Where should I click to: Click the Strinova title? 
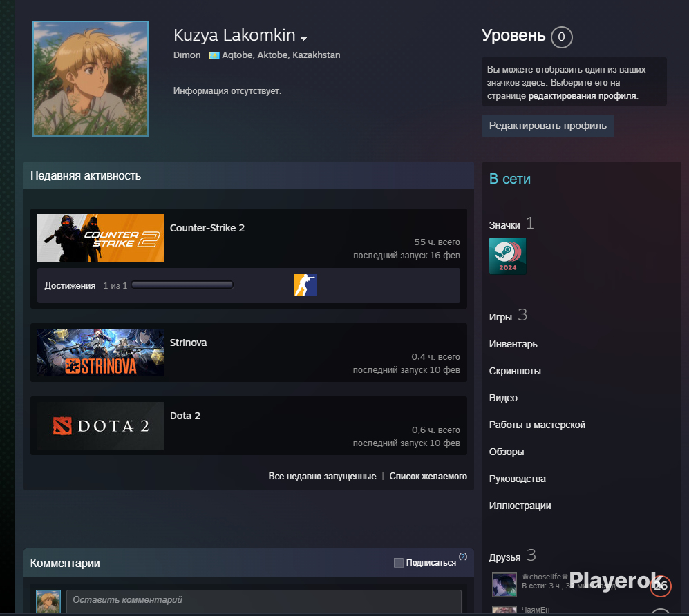[x=188, y=343]
